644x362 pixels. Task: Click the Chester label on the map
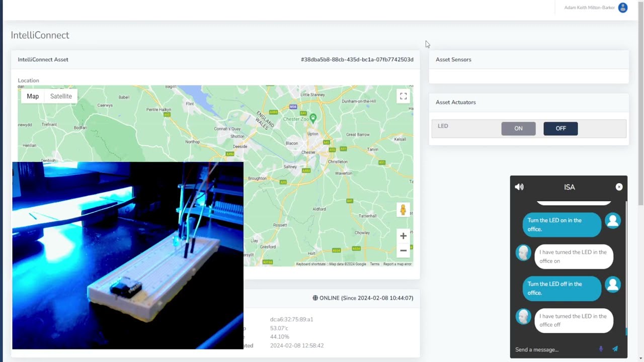point(308,152)
